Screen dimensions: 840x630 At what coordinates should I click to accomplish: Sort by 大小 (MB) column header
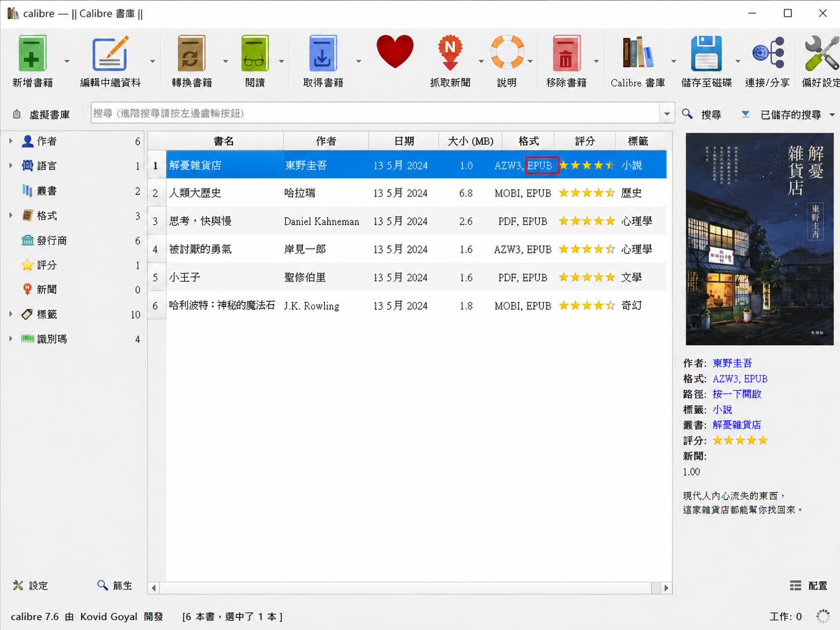tap(470, 141)
